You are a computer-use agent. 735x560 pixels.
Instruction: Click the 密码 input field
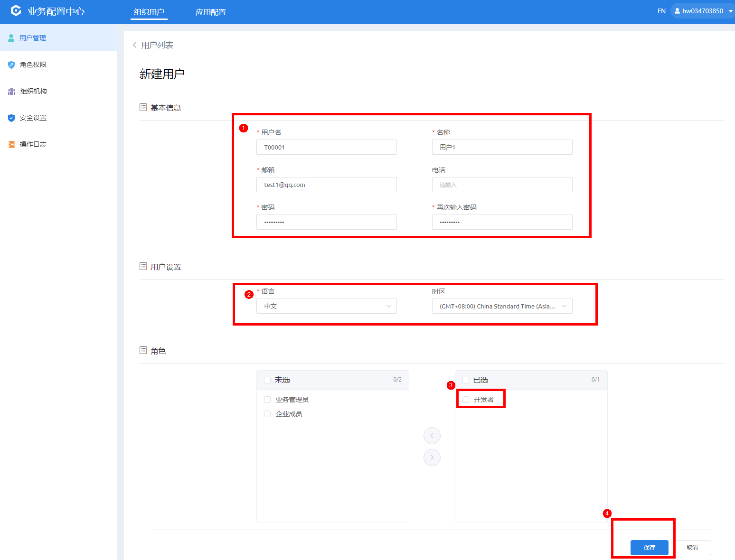[327, 222]
